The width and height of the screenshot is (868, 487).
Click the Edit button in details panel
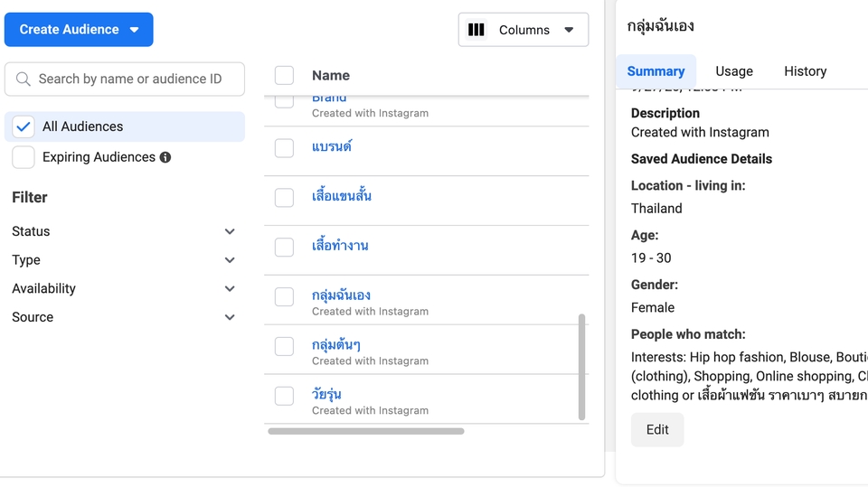[657, 429]
